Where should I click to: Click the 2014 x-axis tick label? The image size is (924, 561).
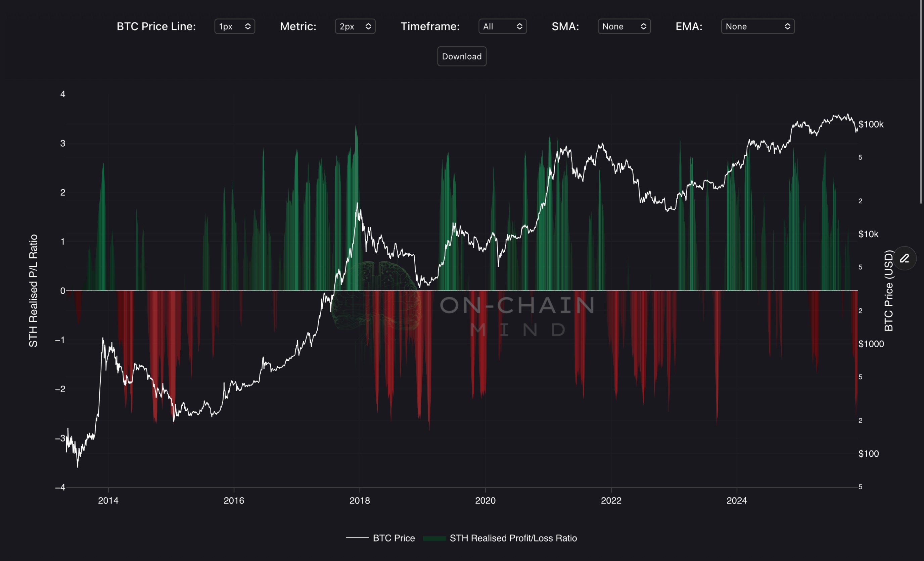coord(108,500)
